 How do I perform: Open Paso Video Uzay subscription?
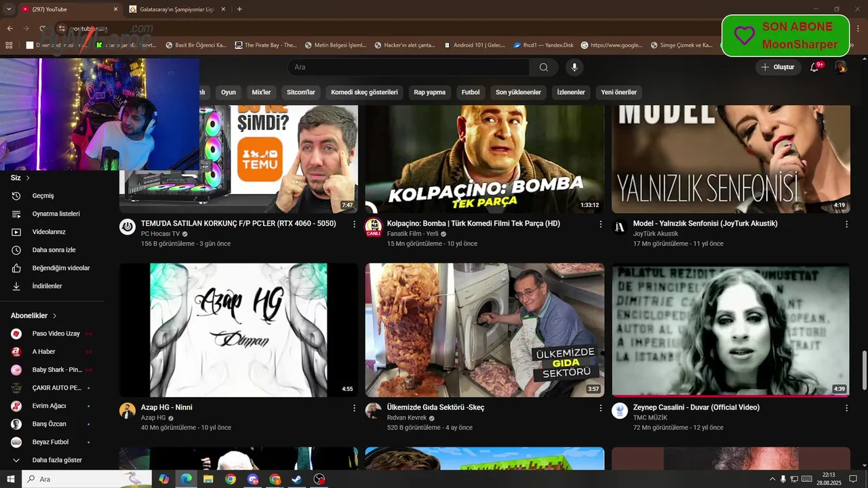pos(52,333)
